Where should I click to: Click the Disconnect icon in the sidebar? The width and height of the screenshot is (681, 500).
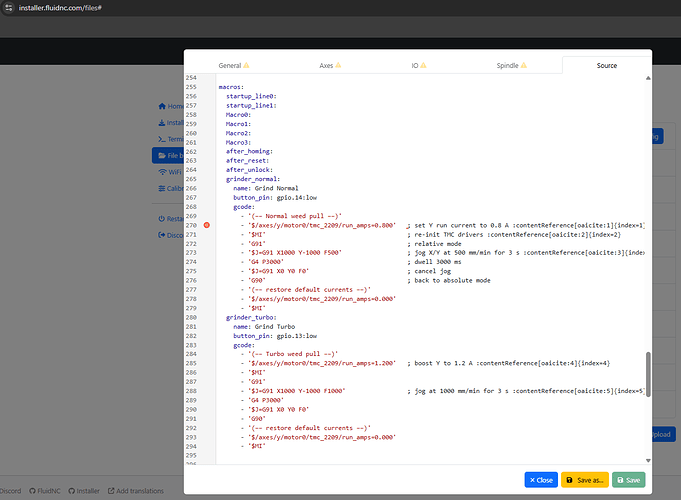[x=162, y=236]
